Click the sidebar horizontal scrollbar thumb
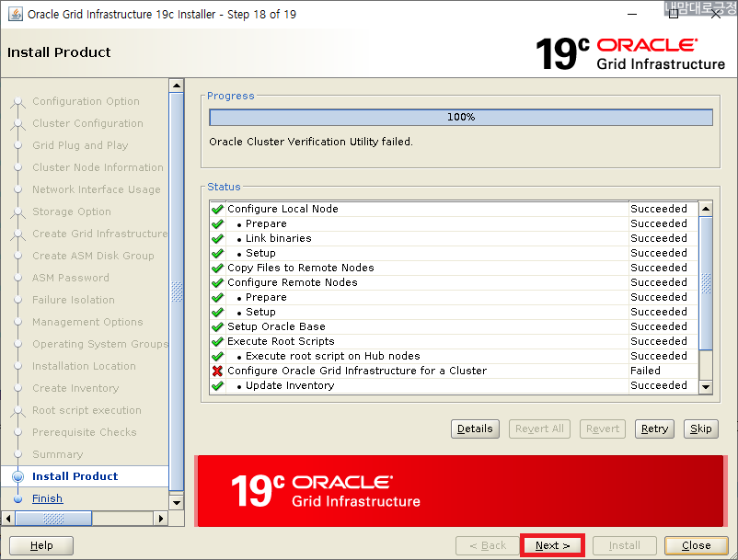Image resolution: width=738 pixels, height=560 pixels. click(53, 519)
